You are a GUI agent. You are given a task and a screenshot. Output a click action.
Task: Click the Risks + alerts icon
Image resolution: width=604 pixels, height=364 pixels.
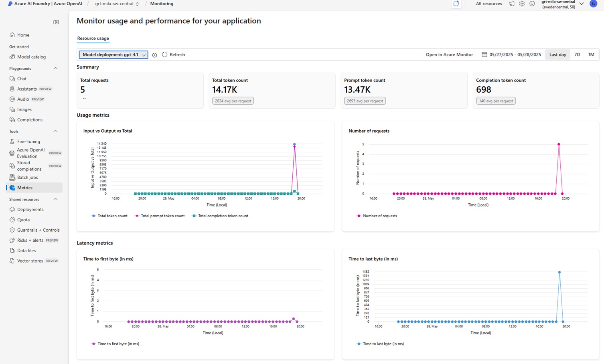pos(12,240)
